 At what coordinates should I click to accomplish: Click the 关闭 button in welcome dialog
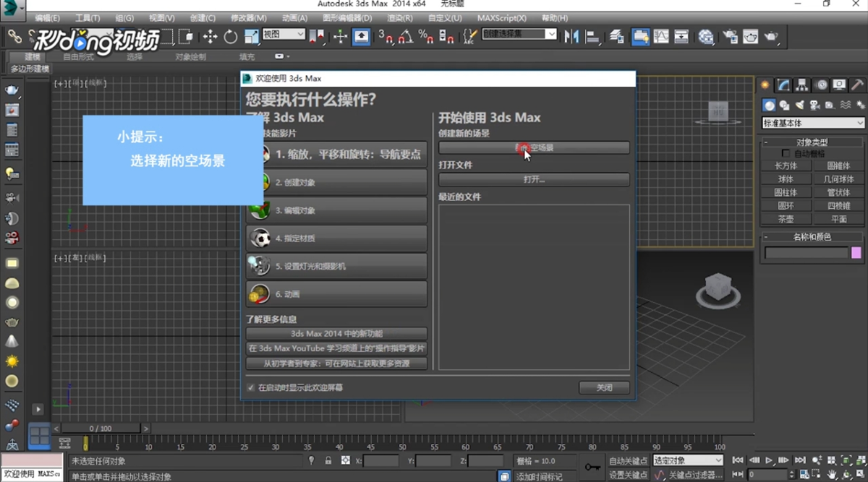(604, 387)
